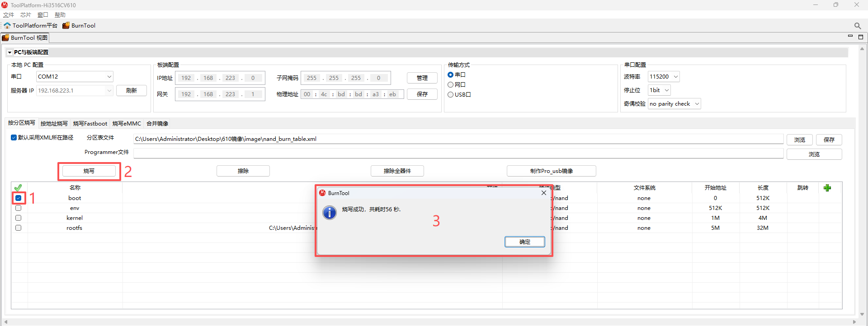The width and height of the screenshot is (868, 326).
Task: Click the 刷新 refresh button
Action: tap(132, 90)
